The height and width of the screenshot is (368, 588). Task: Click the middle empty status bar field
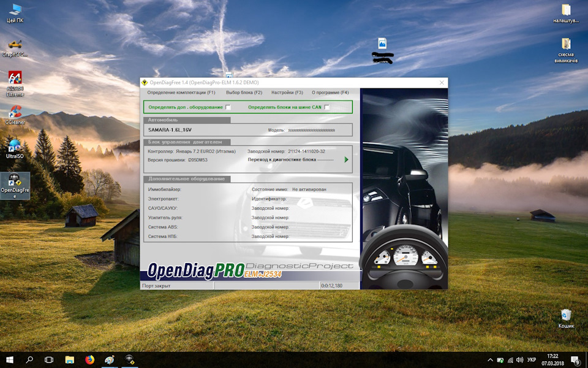coord(266,286)
